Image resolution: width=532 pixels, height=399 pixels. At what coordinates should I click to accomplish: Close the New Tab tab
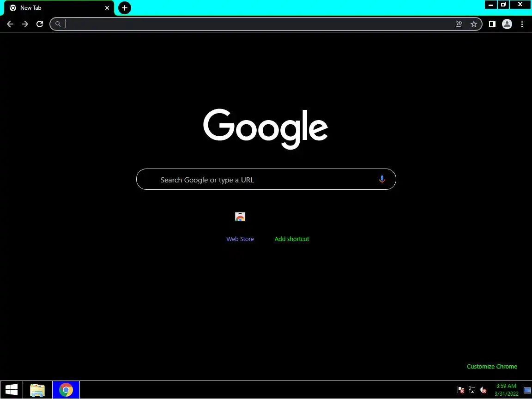pos(107,8)
